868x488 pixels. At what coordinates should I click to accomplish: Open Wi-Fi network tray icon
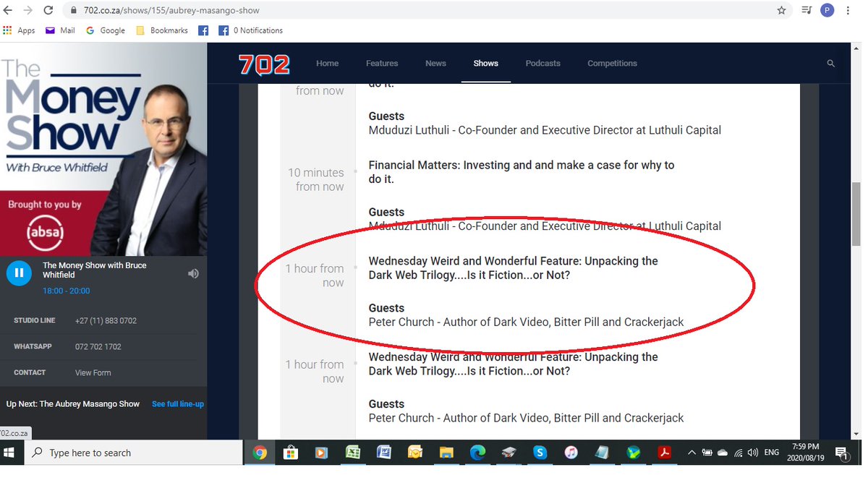coord(738,453)
